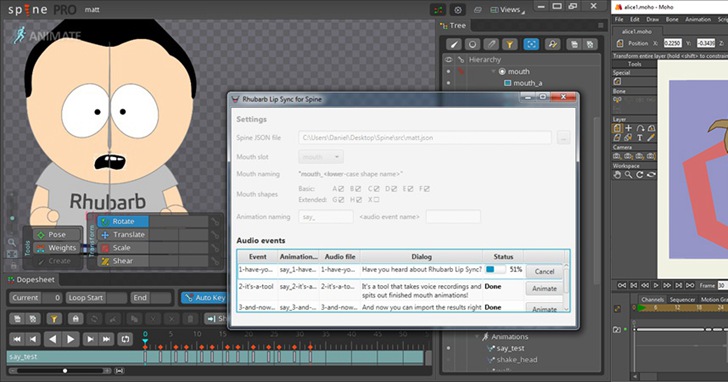
Task: Toggle extended mouth shape X checkbox
Action: click(x=377, y=200)
